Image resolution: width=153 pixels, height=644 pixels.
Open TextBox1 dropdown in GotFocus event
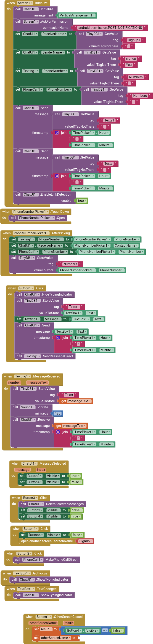(x=22, y=573)
